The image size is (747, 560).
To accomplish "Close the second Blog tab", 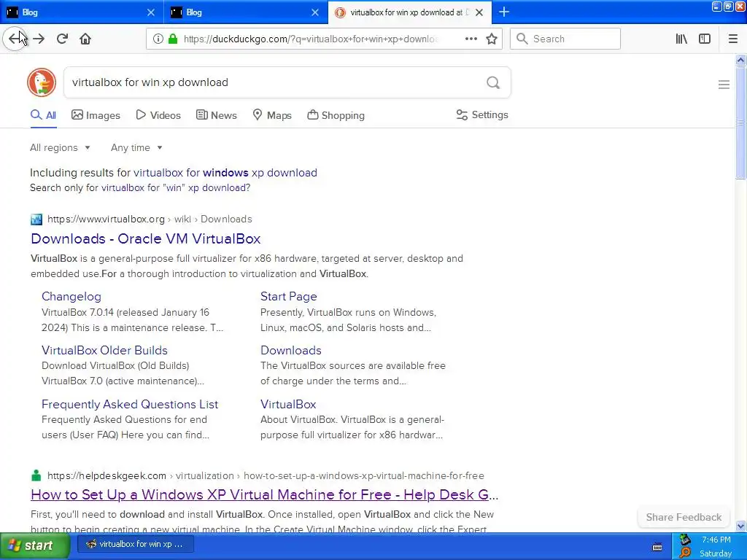I will coord(315,12).
